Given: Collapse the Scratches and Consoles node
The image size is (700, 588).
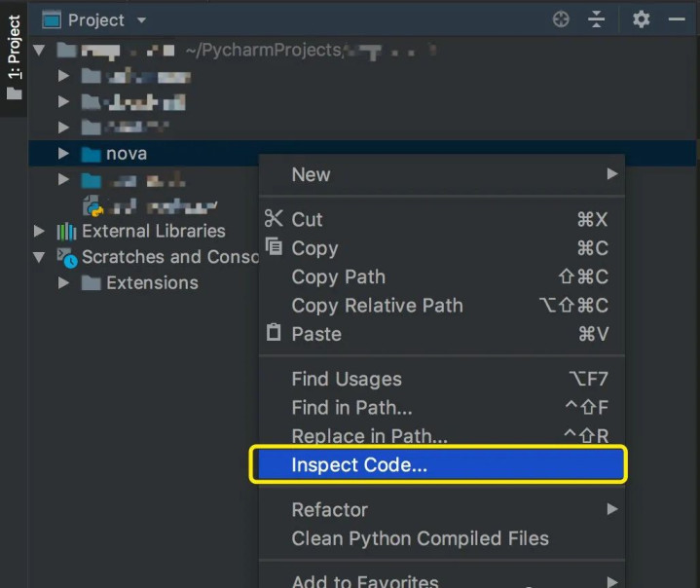Looking at the screenshot, I should (39, 257).
